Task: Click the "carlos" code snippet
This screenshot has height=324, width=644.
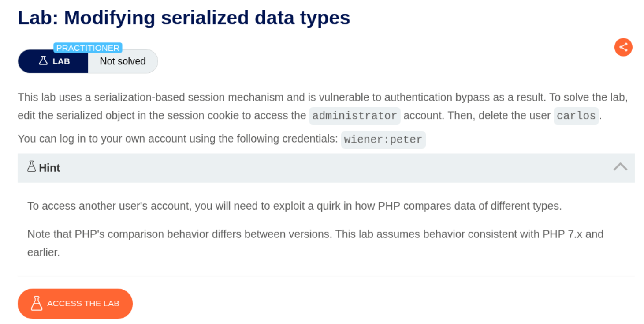Action: [576, 116]
